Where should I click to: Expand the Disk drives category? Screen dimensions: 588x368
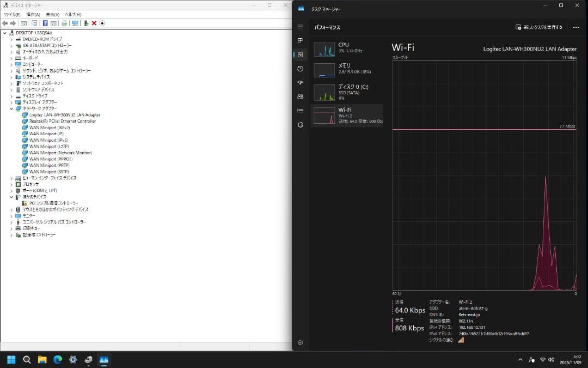click(12, 96)
